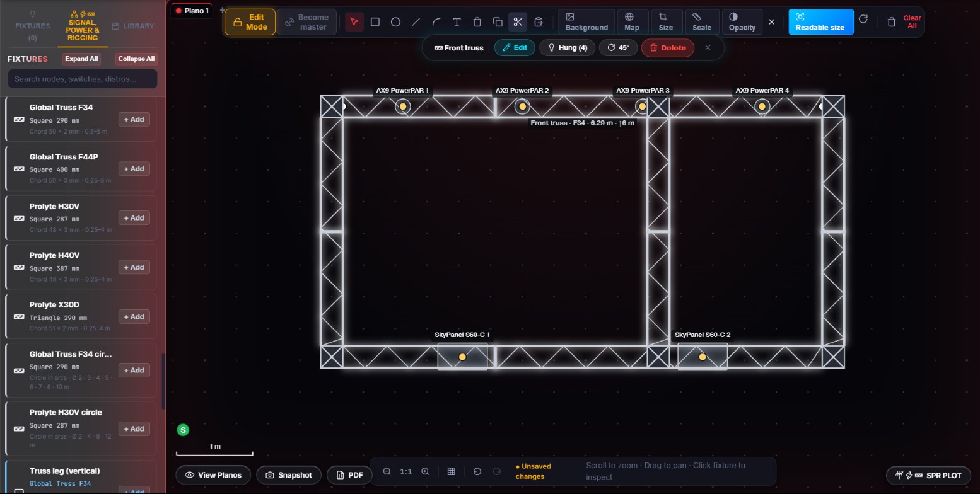
Task: Select the circle shape tool
Action: point(395,22)
